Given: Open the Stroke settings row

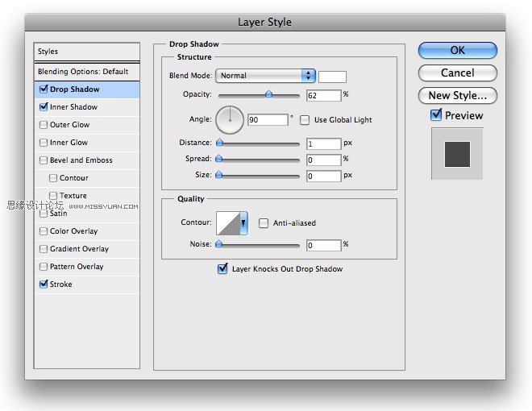Looking at the screenshot, I should (x=87, y=284).
